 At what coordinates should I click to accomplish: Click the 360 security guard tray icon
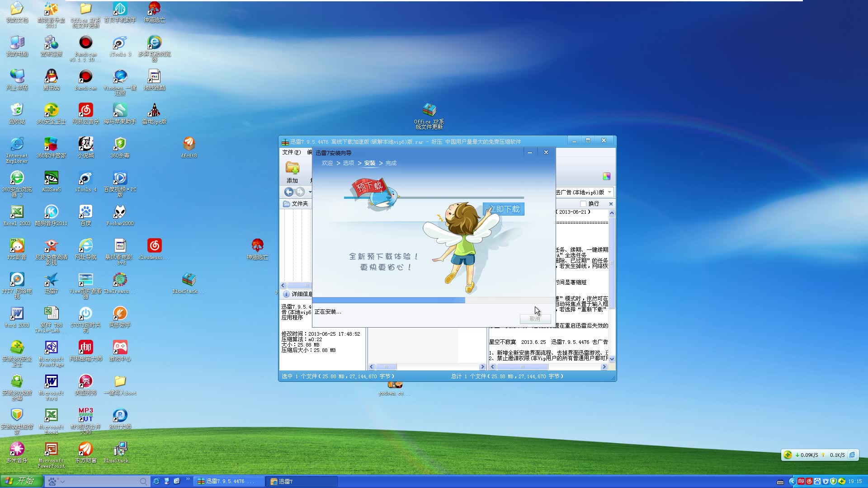(x=842, y=481)
